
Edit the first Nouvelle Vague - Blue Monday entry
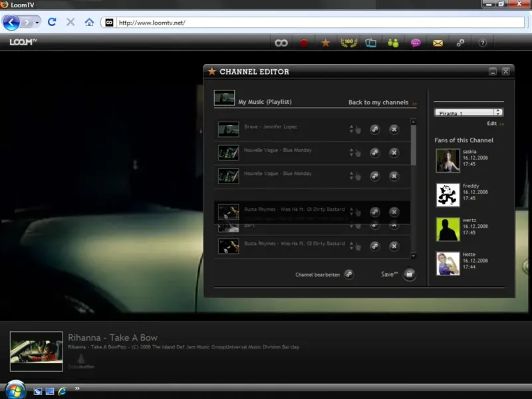[x=374, y=153]
